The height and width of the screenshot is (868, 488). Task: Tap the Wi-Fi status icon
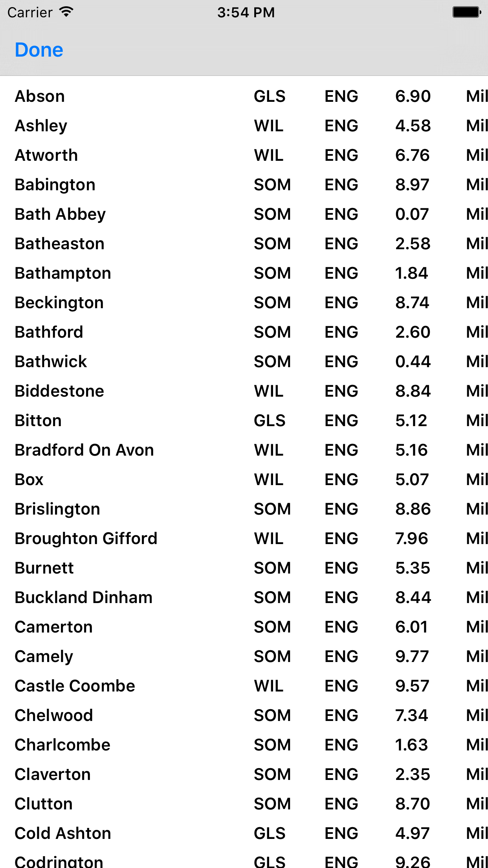pos(66,12)
